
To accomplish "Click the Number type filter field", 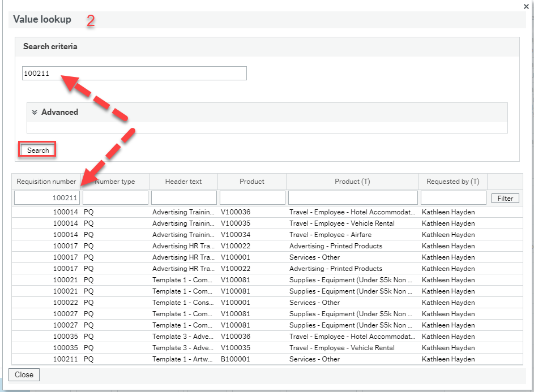I will (115, 197).
